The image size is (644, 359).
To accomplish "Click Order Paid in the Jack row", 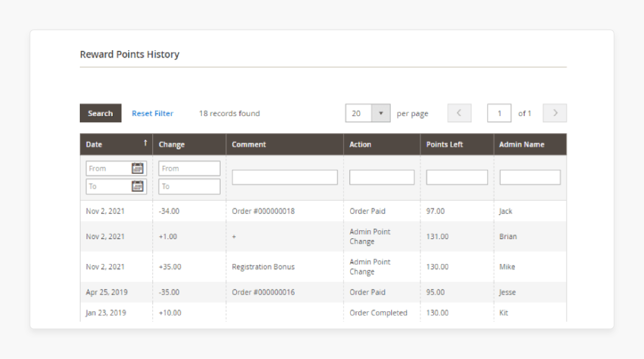I will [367, 211].
